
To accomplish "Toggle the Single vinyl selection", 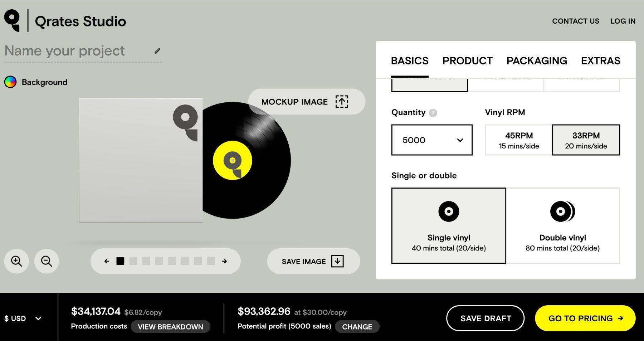I will (x=448, y=225).
